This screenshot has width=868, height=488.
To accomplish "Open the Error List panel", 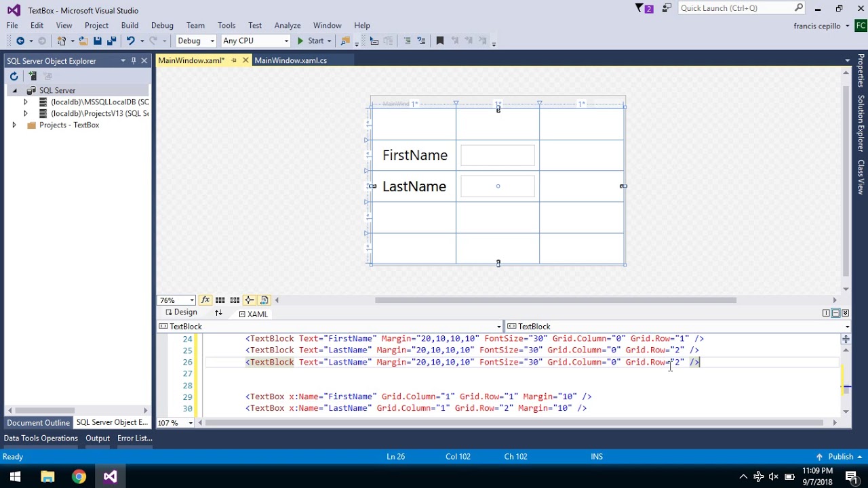I will click(134, 438).
